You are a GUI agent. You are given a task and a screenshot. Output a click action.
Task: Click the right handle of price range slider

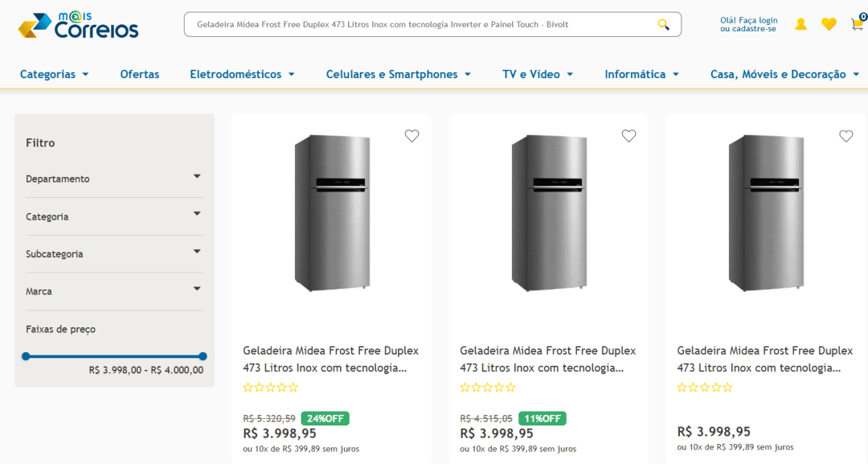tap(203, 355)
